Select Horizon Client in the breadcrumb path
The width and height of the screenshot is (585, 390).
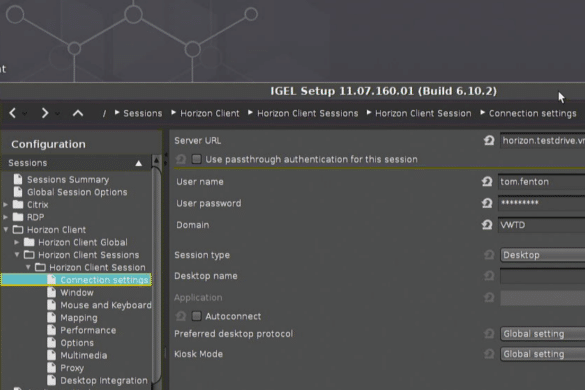point(210,113)
